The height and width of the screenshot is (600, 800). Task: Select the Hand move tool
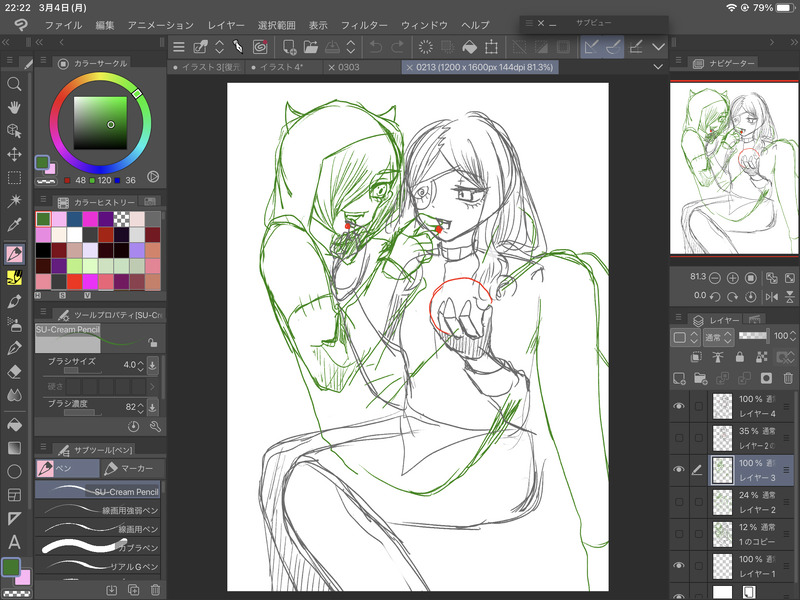click(x=14, y=107)
